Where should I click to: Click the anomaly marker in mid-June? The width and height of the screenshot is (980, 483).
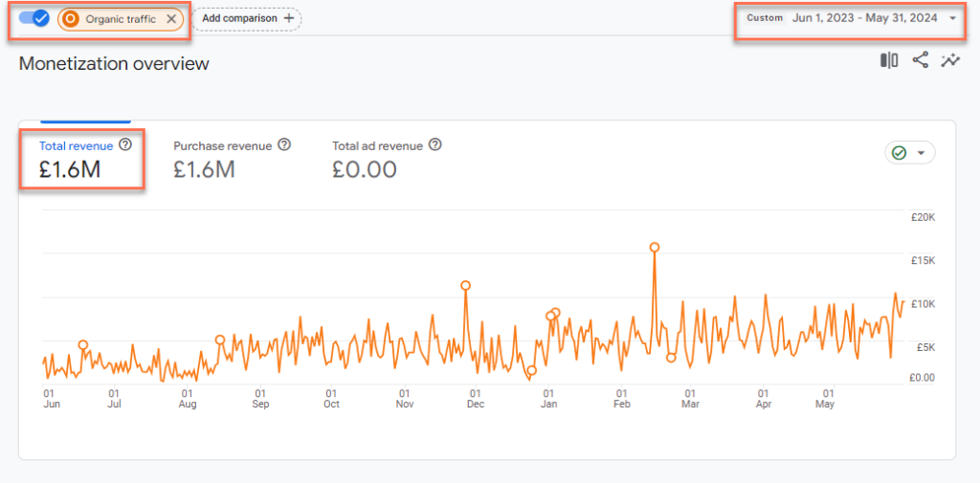click(x=83, y=344)
